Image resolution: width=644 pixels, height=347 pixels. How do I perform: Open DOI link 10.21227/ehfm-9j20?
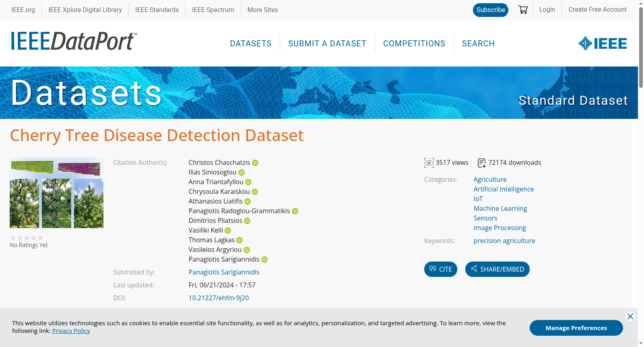(219, 298)
